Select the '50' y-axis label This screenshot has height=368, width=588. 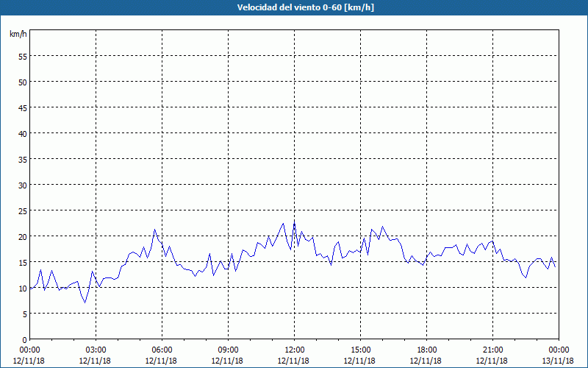23,82
